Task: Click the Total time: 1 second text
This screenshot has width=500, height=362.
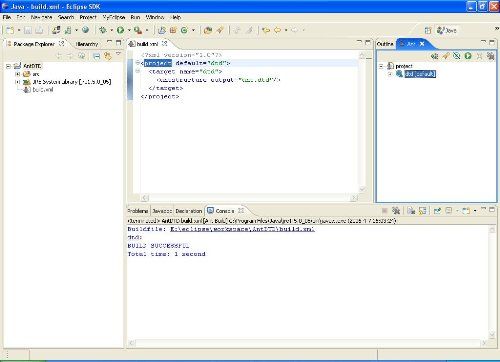Action: (x=167, y=254)
